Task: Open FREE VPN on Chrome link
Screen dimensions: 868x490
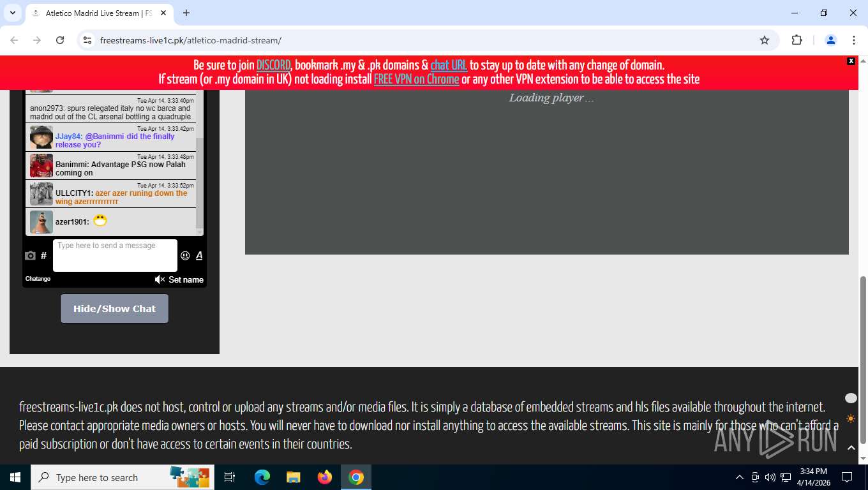Action: [416, 79]
